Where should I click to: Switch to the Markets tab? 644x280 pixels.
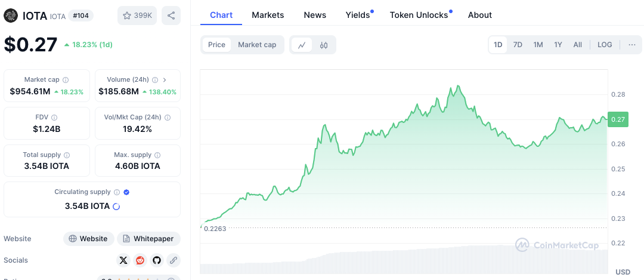pyautogui.click(x=268, y=15)
